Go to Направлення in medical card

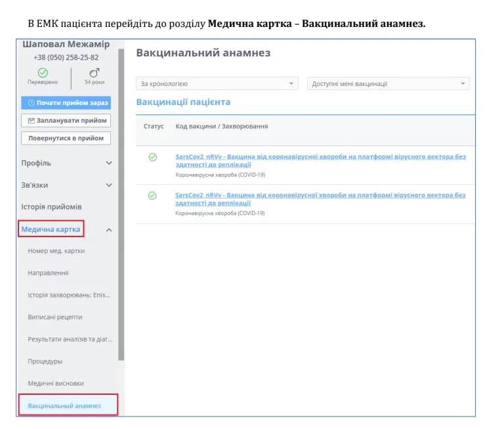click(48, 273)
